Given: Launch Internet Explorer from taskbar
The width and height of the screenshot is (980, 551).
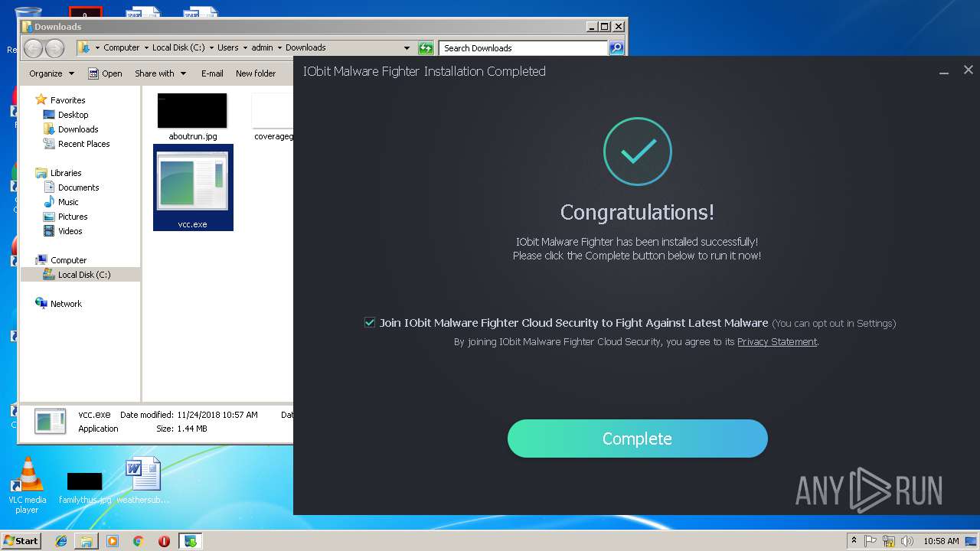Looking at the screenshot, I should pos(61,541).
